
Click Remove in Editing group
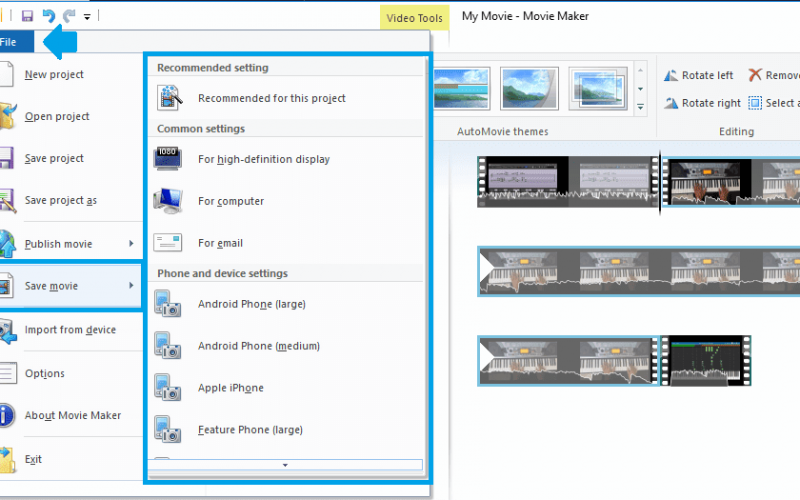(773, 76)
